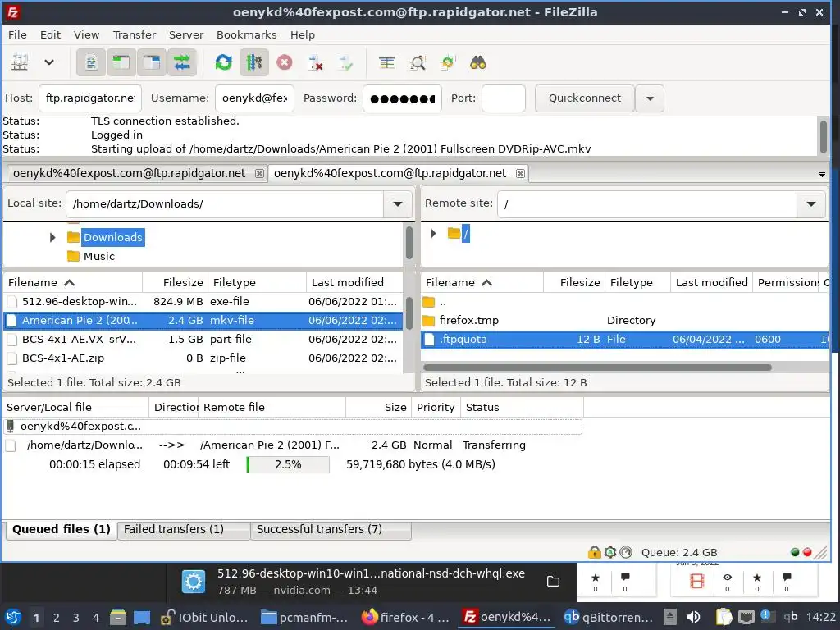Close the first connection tab

259,174
